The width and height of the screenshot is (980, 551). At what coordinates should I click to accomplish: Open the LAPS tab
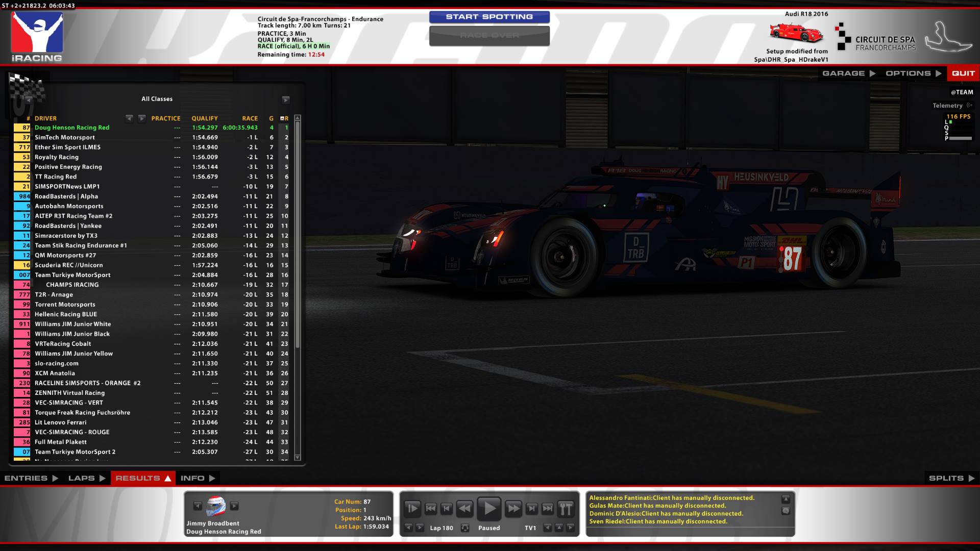(x=87, y=478)
